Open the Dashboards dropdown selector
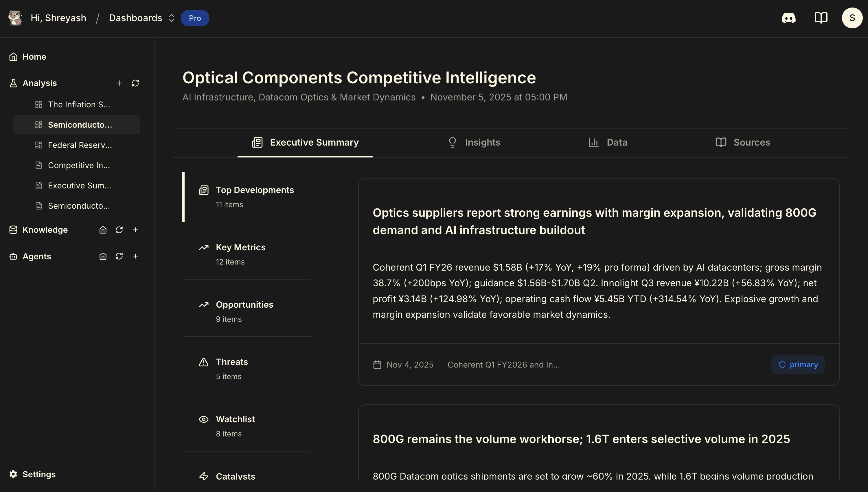 [141, 18]
